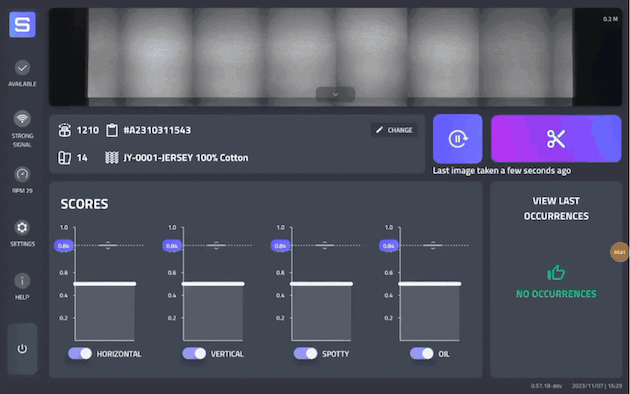
Task: Click the Available checkmark status icon
Action: pos(22,68)
